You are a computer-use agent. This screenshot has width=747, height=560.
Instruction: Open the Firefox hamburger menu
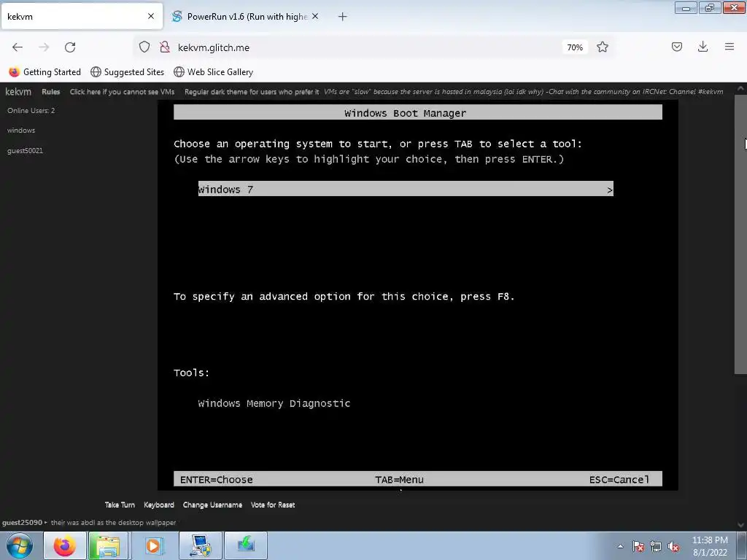coord(729,47)
